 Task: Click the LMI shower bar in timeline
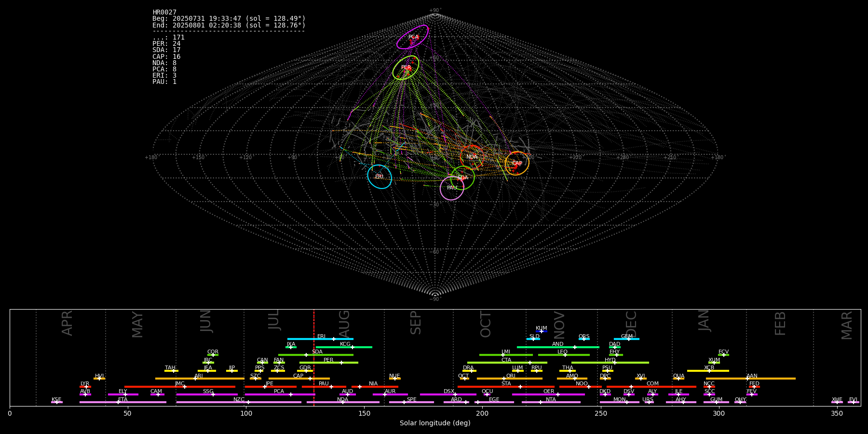click(506, 355)
